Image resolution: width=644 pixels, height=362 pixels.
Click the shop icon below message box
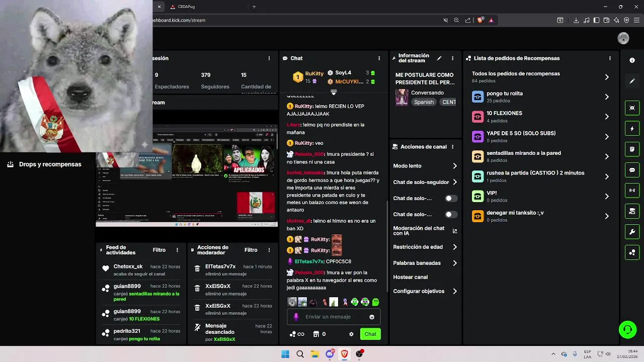(316, 334)
